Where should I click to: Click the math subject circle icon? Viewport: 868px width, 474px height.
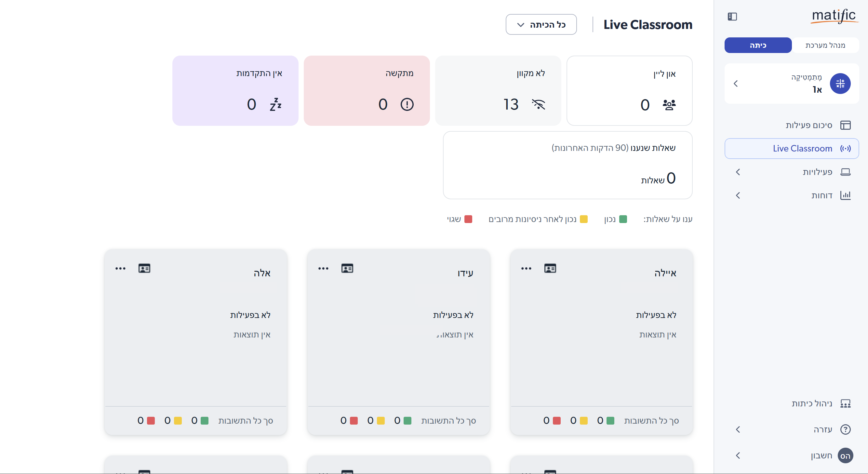(x=840, y=84)
